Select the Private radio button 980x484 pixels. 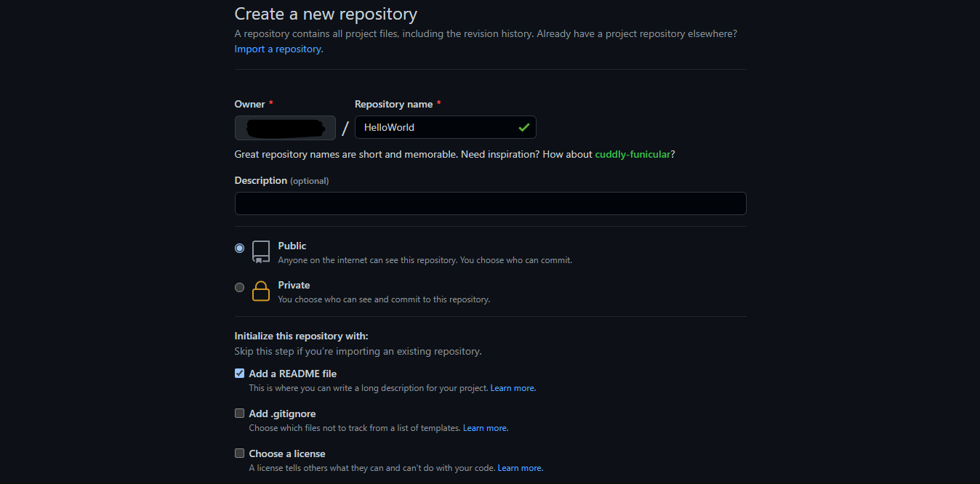pyautogui.click(x=239, y=288)
